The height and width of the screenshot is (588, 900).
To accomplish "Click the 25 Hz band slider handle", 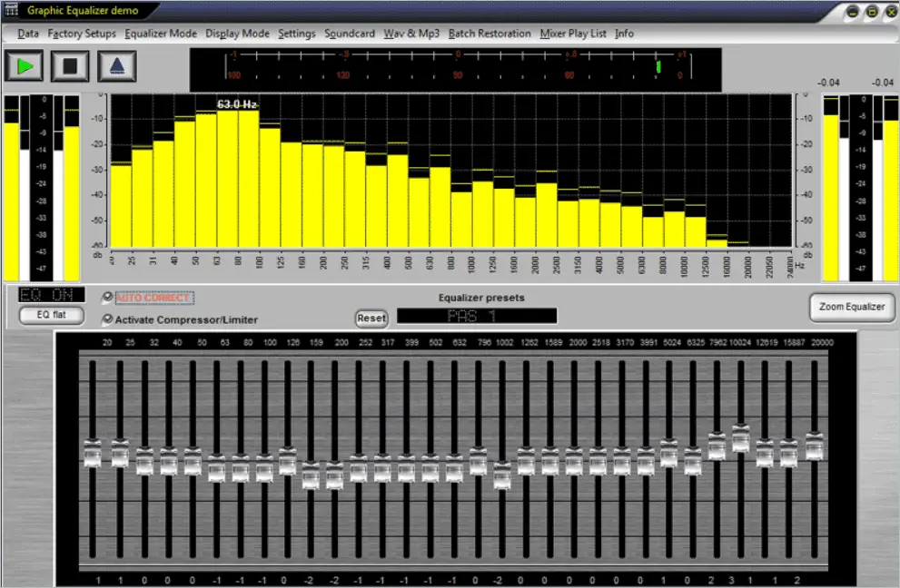I will click(120, 454).
